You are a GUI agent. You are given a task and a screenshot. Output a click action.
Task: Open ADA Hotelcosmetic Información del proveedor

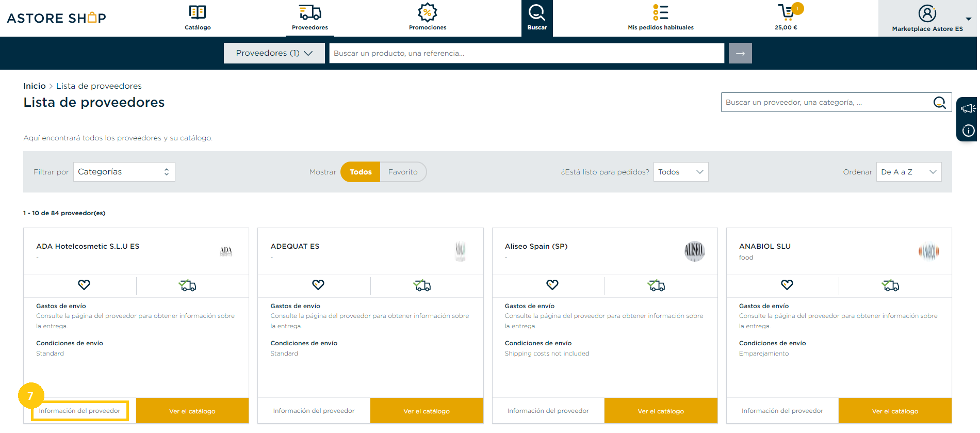80,411
